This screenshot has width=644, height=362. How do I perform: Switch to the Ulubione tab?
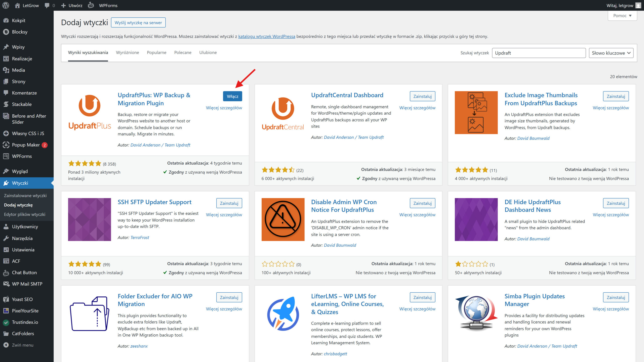tap(208, 53)
